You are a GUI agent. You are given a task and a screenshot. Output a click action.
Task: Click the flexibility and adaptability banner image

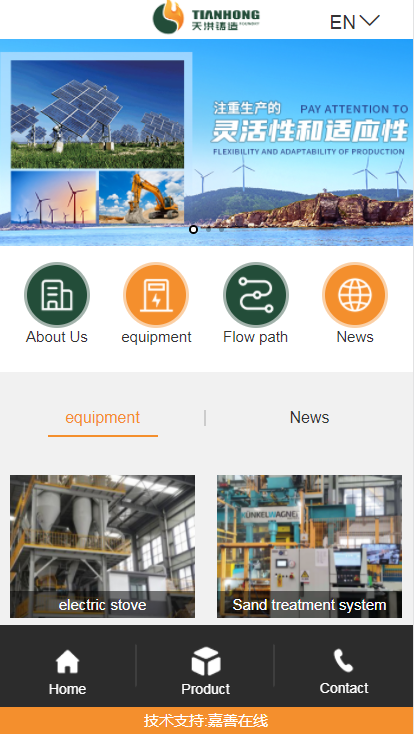click(207, 142)
